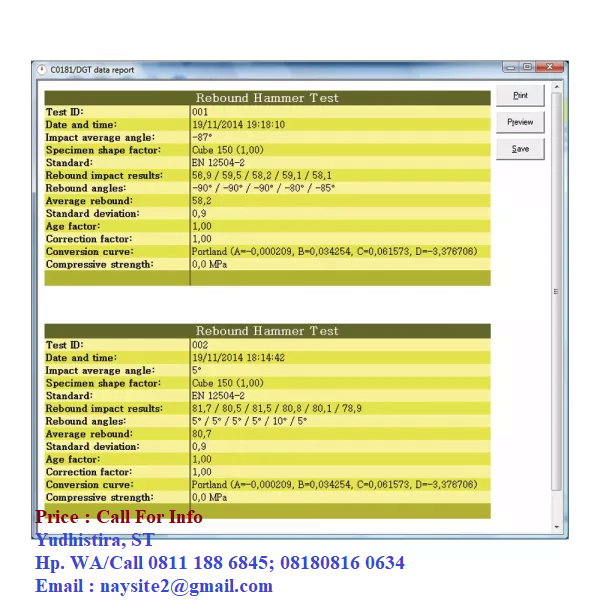Click Correction factor 1,00 in test 002
The height and width of the screenshot is (600, 600).
click(202, 472)
